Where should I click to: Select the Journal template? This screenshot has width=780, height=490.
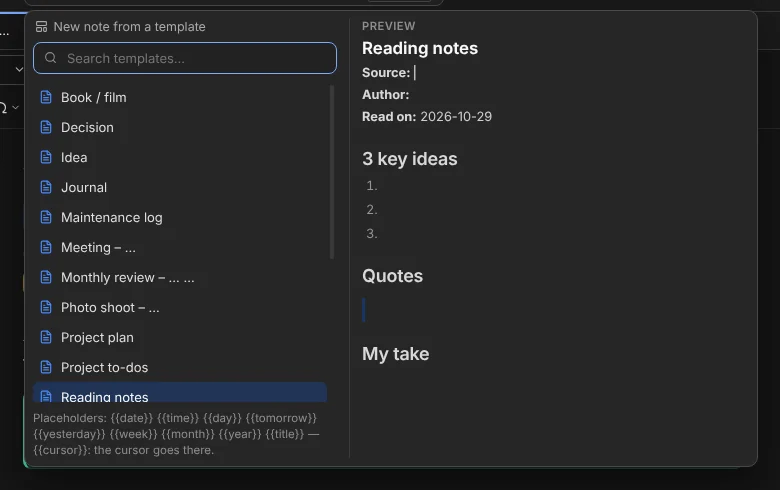(180, 188)
